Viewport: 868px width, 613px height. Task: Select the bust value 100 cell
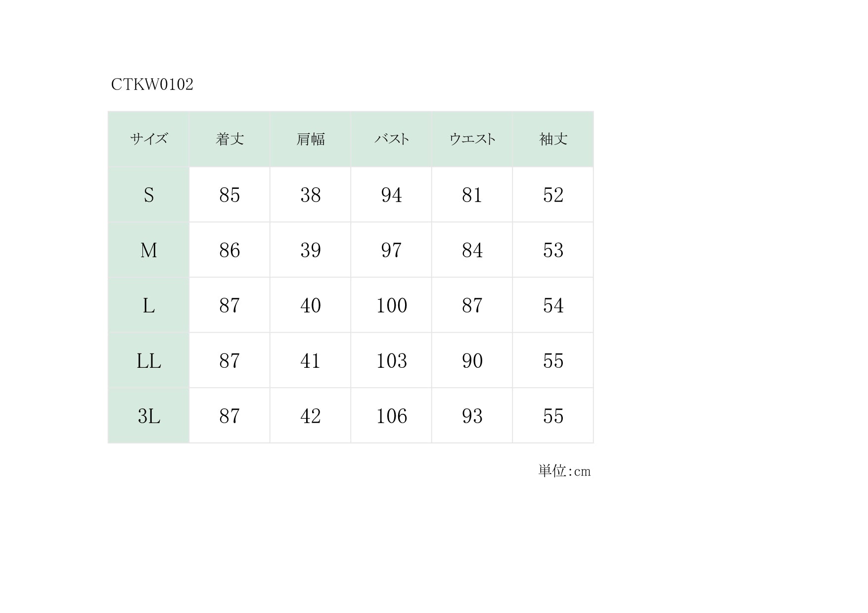(x=391, y=306)
